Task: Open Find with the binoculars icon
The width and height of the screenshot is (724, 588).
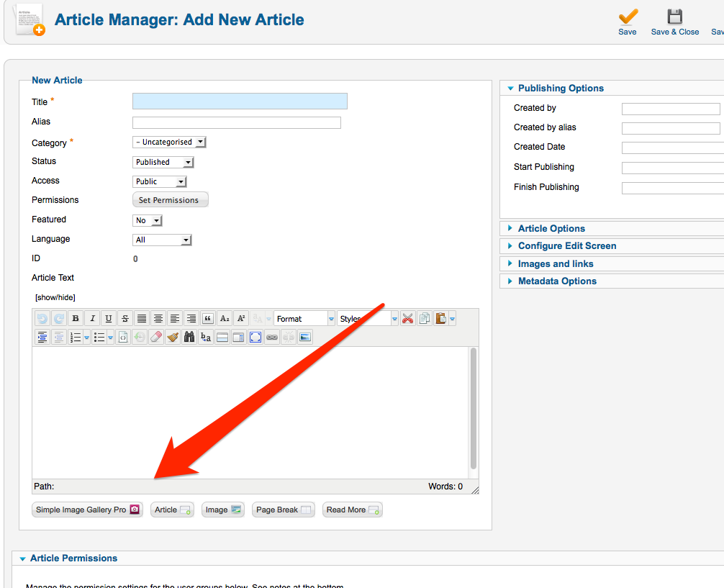Action: tap(189, 338)
